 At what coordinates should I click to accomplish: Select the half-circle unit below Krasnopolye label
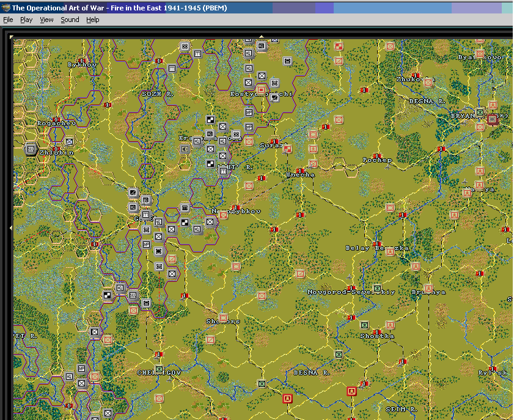tap(185, 149)
